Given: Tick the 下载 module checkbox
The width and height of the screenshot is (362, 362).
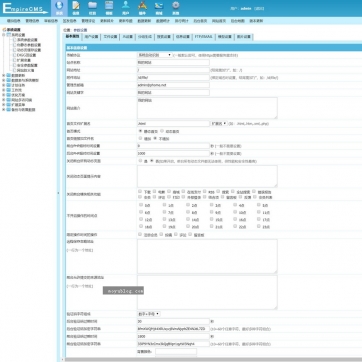Looking at the screenshot, I should pos(140,192).
